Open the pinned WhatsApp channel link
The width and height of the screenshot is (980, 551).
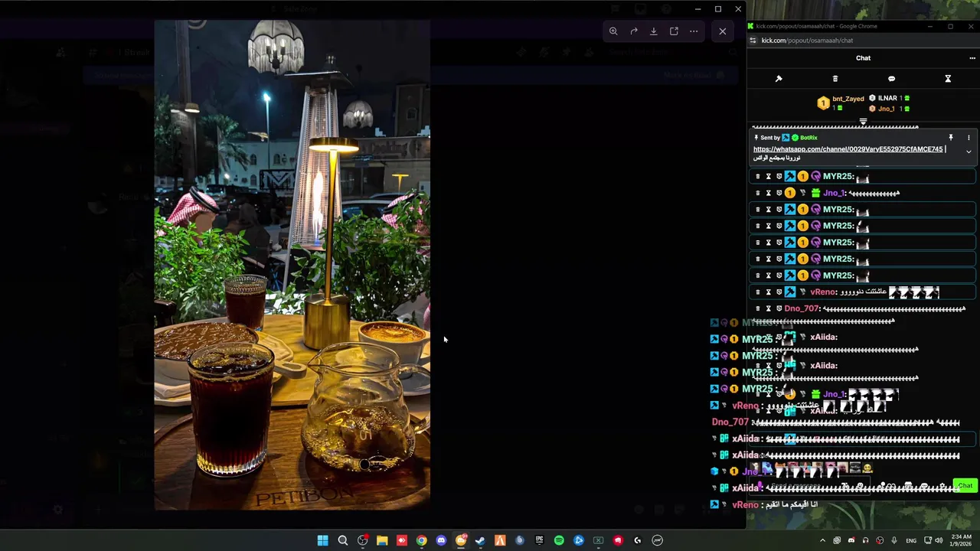(848, 149)
